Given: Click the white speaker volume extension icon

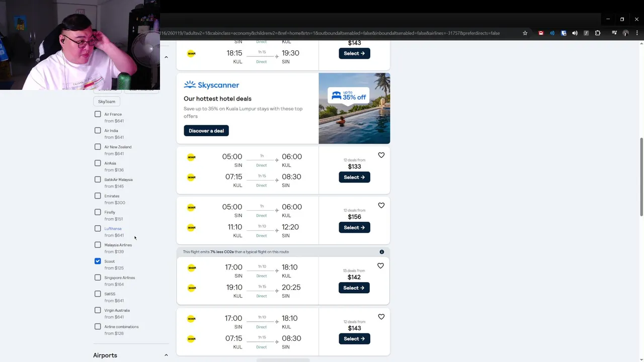Looking at the screenshot, I should click(575, 33).
